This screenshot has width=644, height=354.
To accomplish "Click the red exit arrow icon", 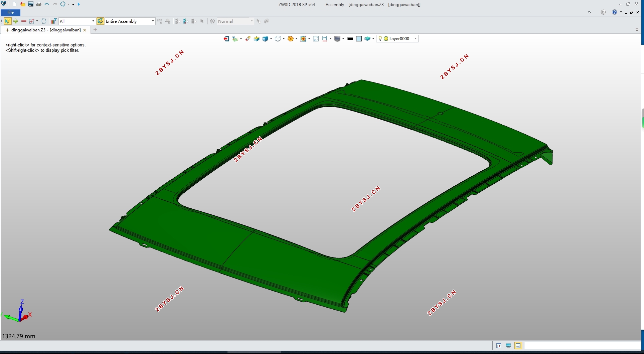I will 226,39.
